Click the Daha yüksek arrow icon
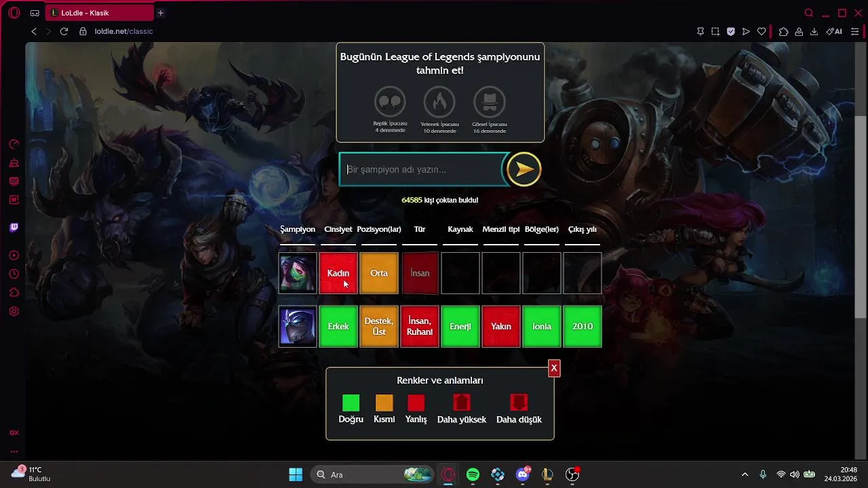 pyautogui.click(x=461, y=403)
